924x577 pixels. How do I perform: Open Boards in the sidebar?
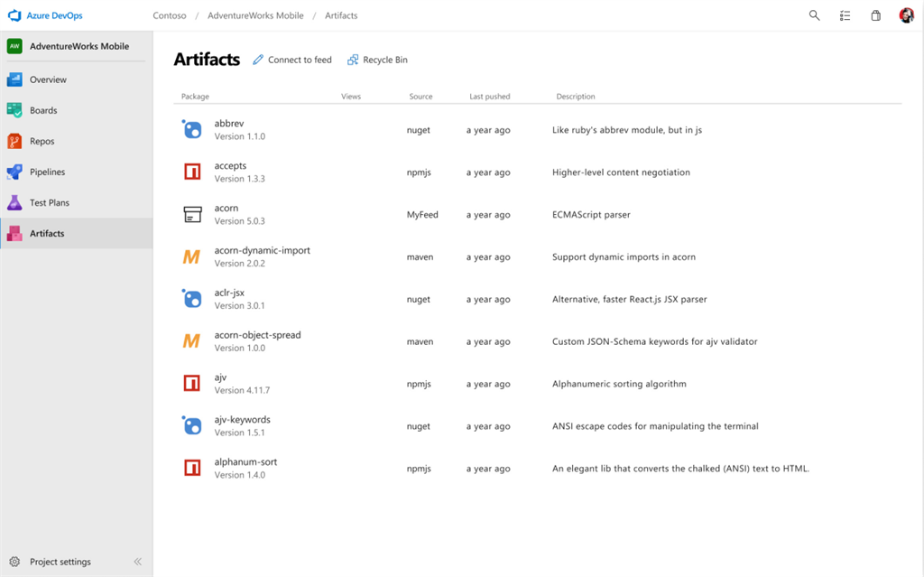point(43,110)
